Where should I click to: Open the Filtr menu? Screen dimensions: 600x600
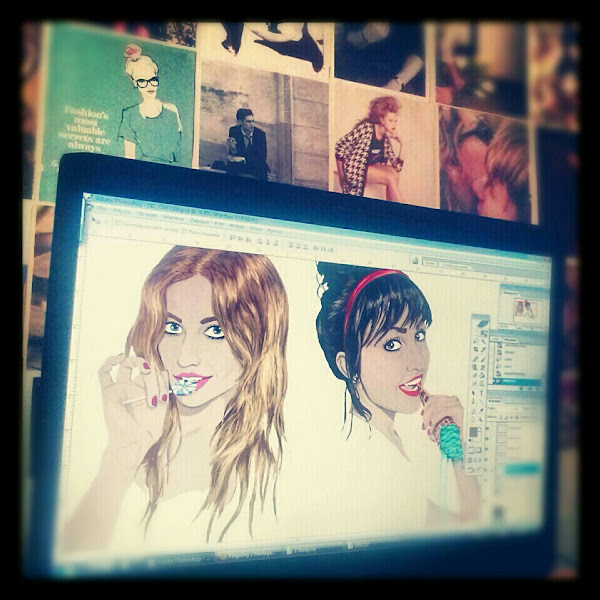219,223
